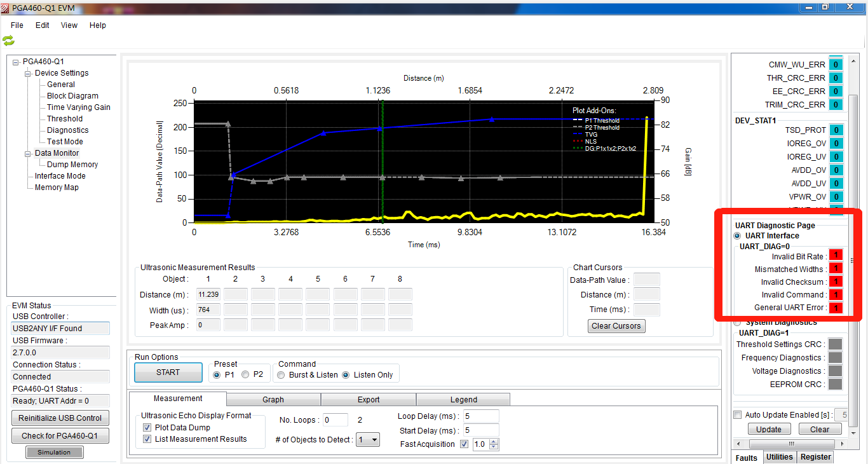Click the Clear Cursors button

(x=616, y=325)
